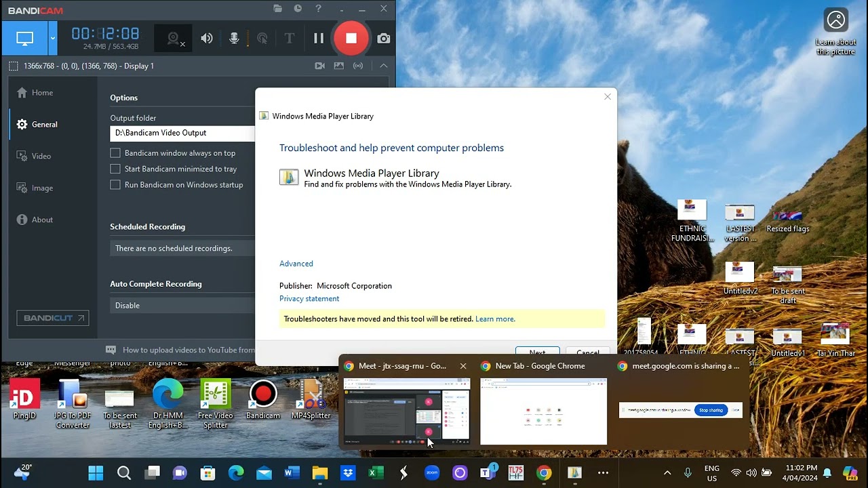This screenshot has height=488, width=868.
Task: Open the Bandicam schedule clock icon
Action: (x=298, y=9)
